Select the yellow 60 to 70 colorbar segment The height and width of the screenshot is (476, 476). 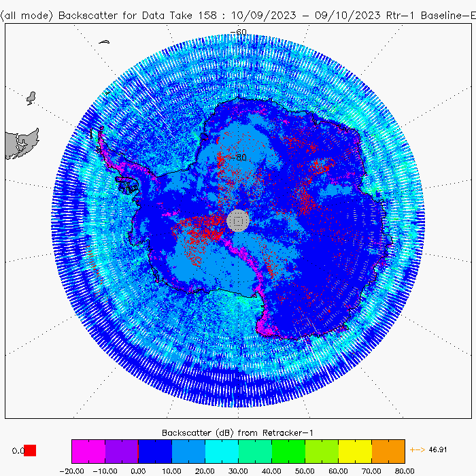[354, 451]
